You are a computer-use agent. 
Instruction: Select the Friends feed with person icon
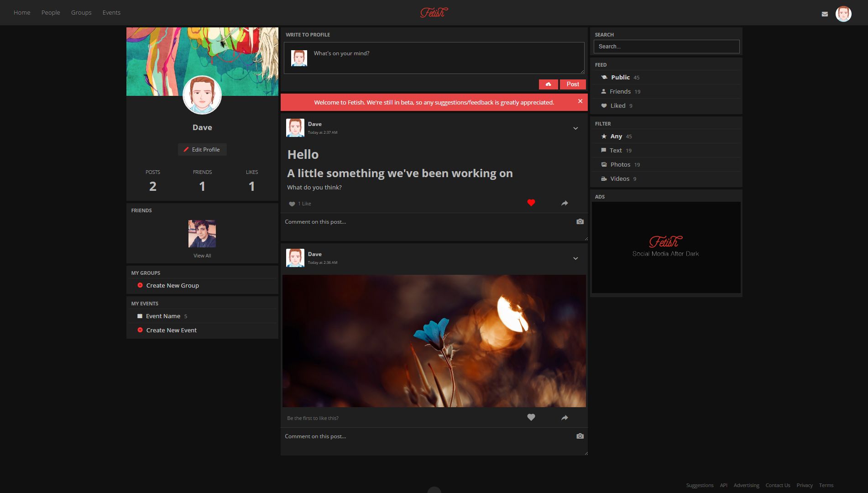[603, 91]
